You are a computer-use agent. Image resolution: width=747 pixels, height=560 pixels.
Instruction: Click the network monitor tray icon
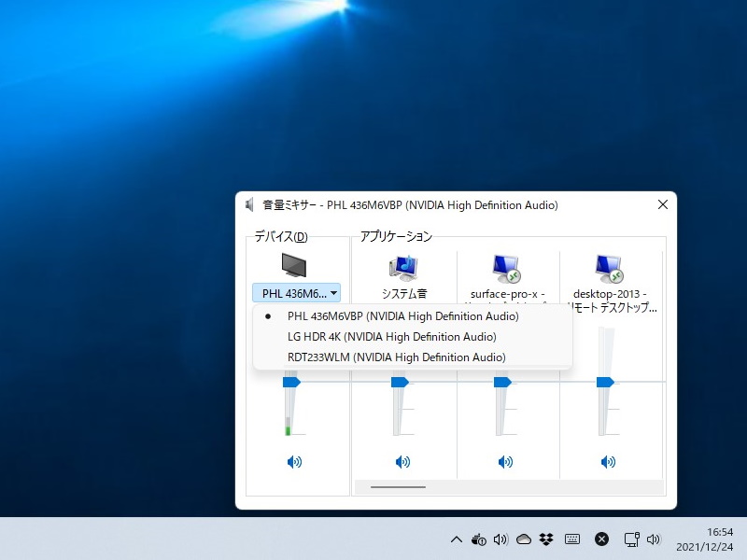632,539
